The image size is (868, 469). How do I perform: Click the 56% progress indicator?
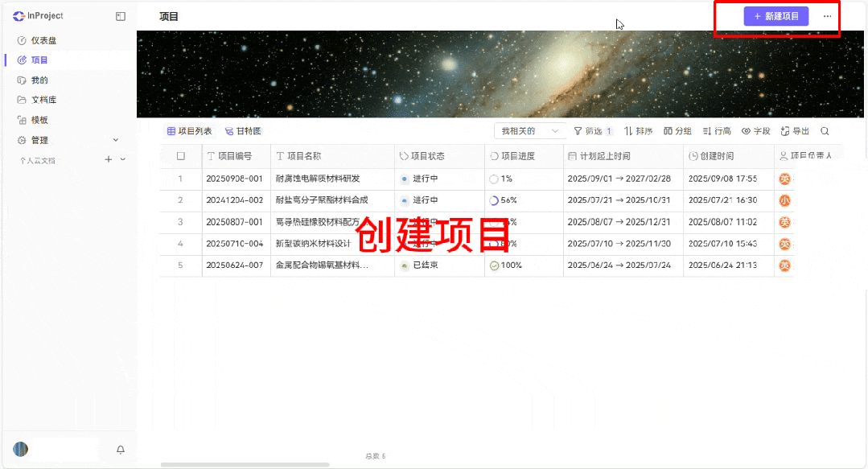click(504, 200)
